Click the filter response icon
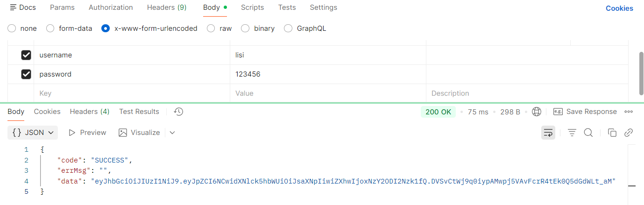Image resolution: width=644 pixels, height=205 pixels. click(x=572, y=133)
